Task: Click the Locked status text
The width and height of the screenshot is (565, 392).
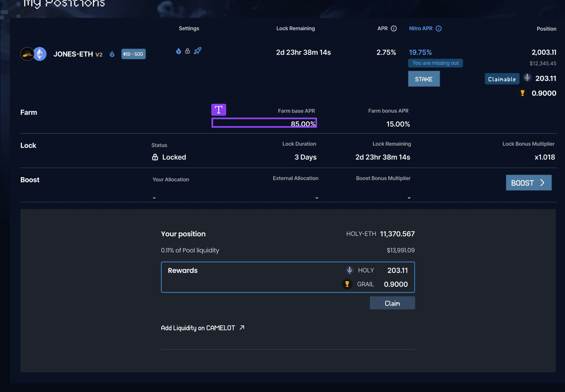Action: [x=174, y=157]
